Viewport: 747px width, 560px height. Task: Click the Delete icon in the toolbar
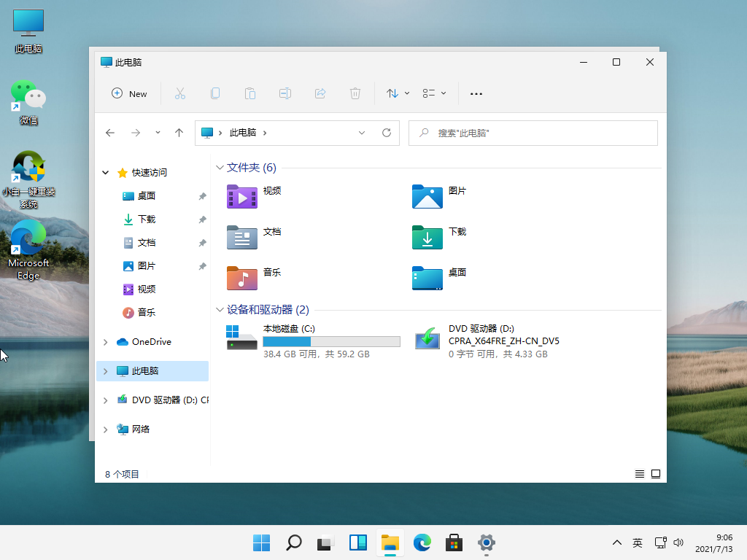(x=355, y=93)
